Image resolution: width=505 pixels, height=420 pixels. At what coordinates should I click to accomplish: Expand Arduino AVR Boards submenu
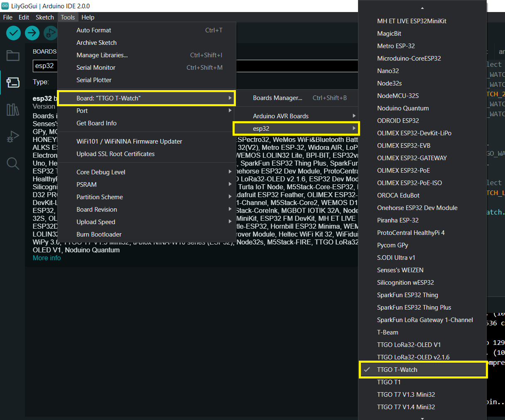click(x=297, y=116)
